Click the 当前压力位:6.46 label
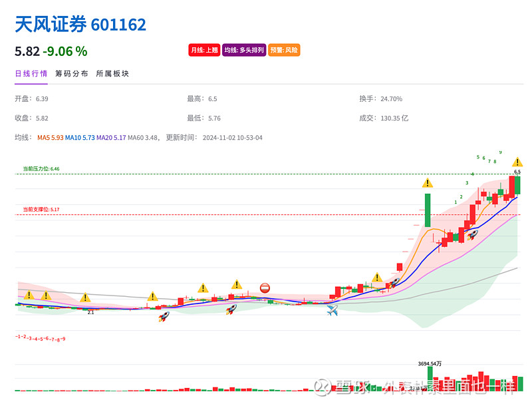This screenshot has width=532, height=404. 41,169
